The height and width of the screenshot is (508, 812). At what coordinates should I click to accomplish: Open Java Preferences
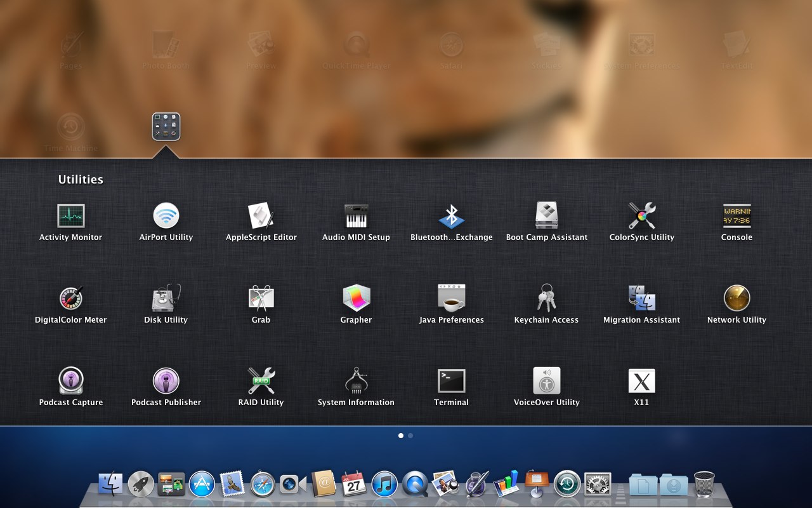point(452,298)
